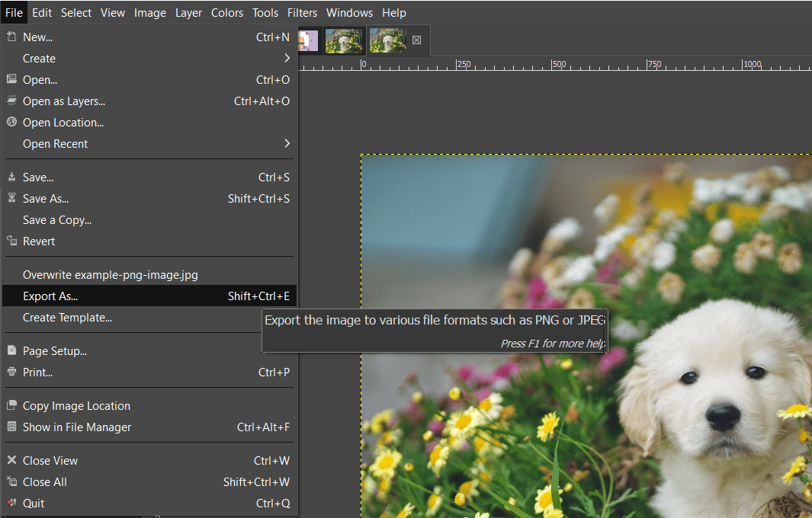Click the Quit icon at menu bottom
The width and height of the screenshot is (812, 518).
tap(12, 503)
